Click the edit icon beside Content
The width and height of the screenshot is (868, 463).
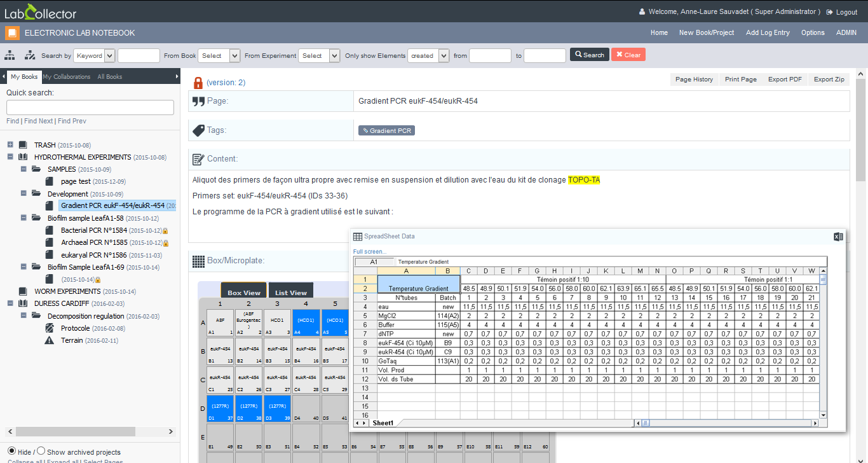tap(198, 159)
